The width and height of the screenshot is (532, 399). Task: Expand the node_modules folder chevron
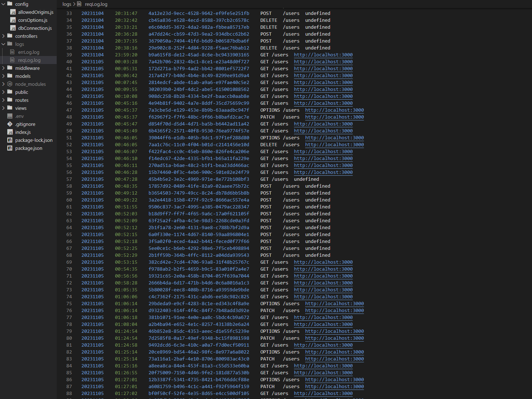pos(3,84)
